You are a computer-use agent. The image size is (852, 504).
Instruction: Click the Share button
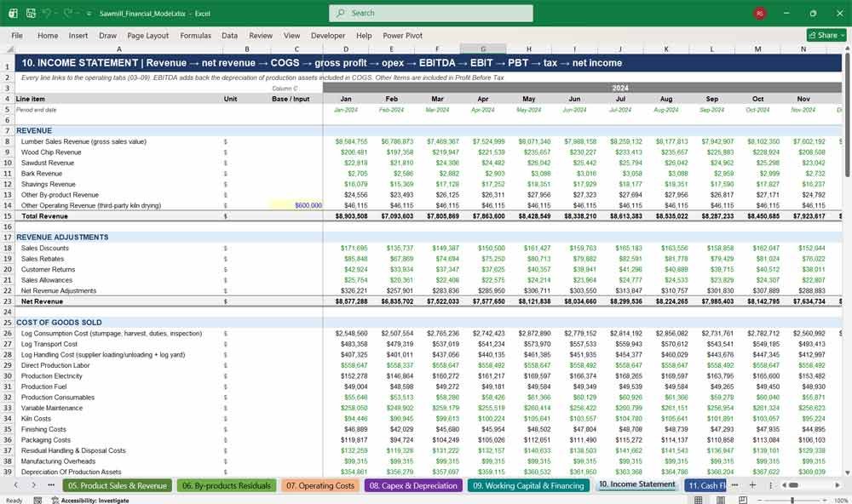pos(826,35)
